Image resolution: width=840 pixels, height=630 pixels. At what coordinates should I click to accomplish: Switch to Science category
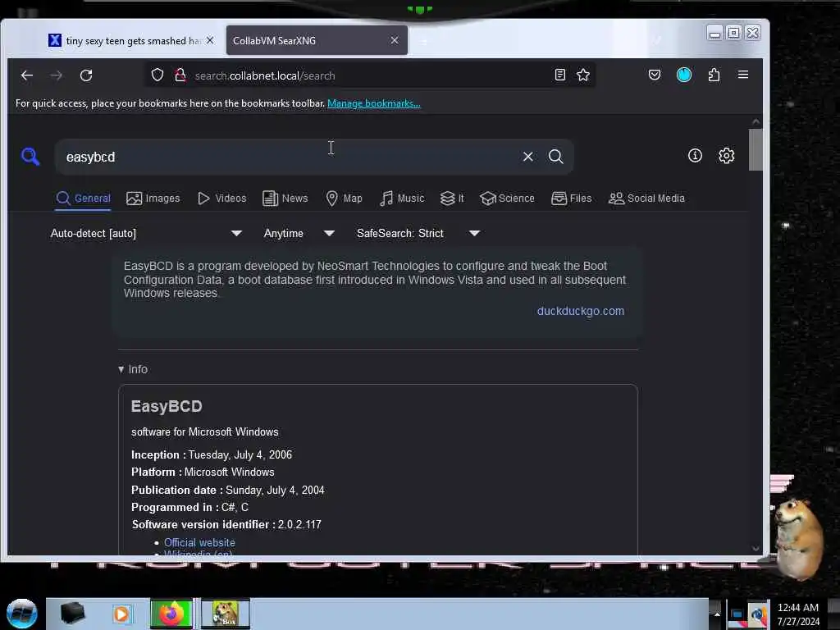point(507,199)
